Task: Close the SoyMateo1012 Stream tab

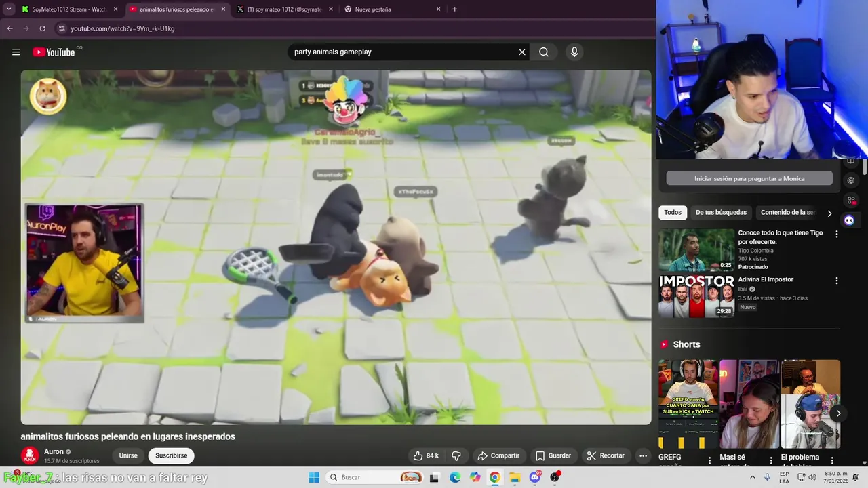Action: point(115,9)
